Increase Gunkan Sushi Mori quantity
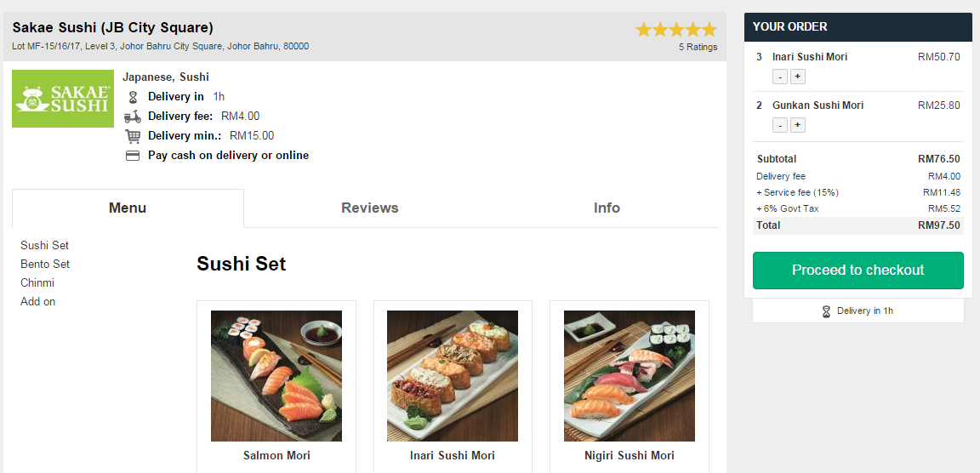 point(797,126)
